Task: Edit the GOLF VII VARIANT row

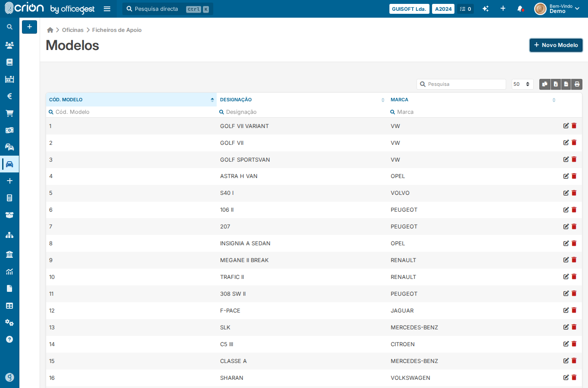Action: click(566, 126)
